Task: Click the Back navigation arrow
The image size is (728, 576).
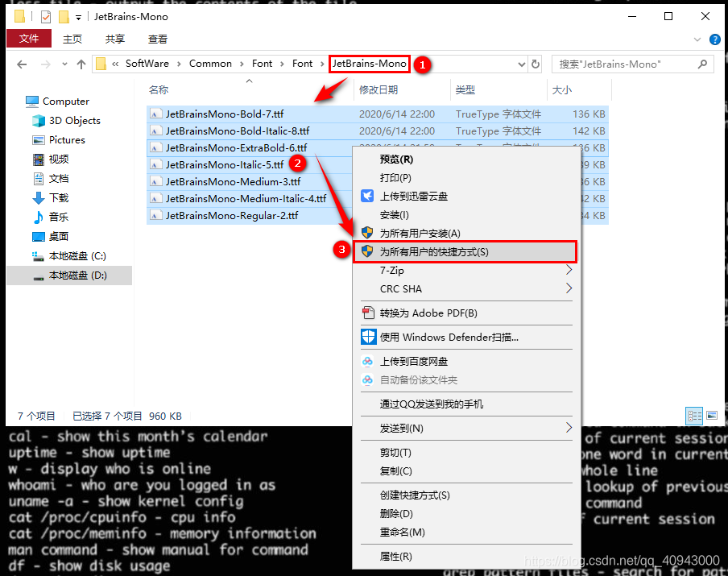Action: coord(22,64)
